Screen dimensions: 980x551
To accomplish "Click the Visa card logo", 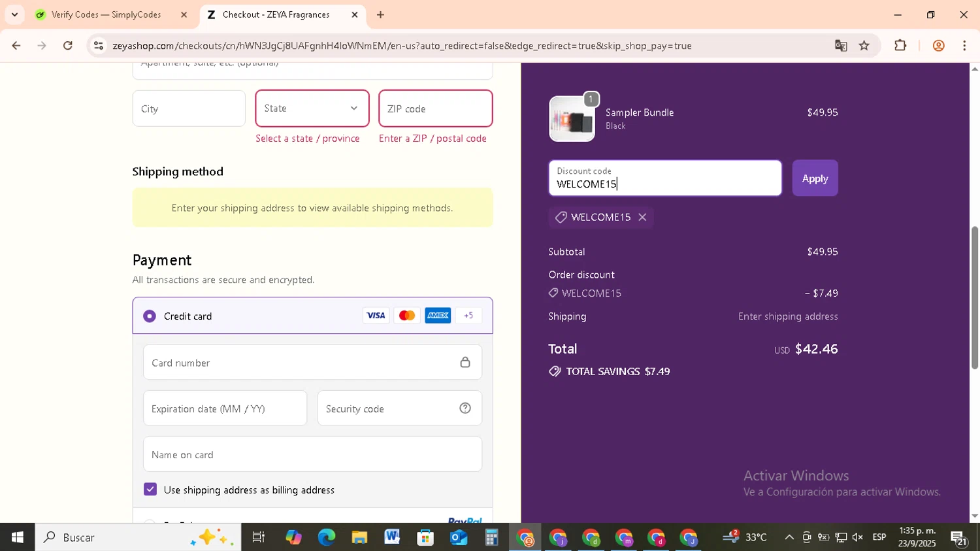I will coord(376,316).
